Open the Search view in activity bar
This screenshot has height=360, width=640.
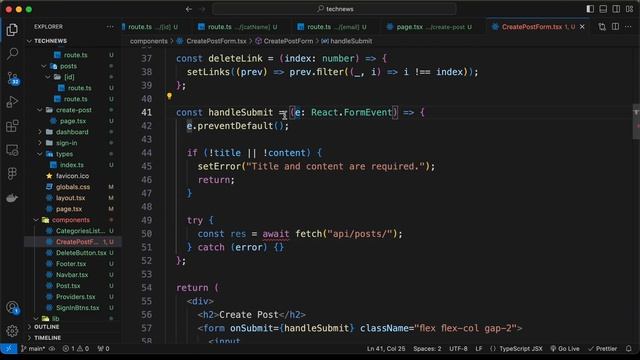[12, 53]
